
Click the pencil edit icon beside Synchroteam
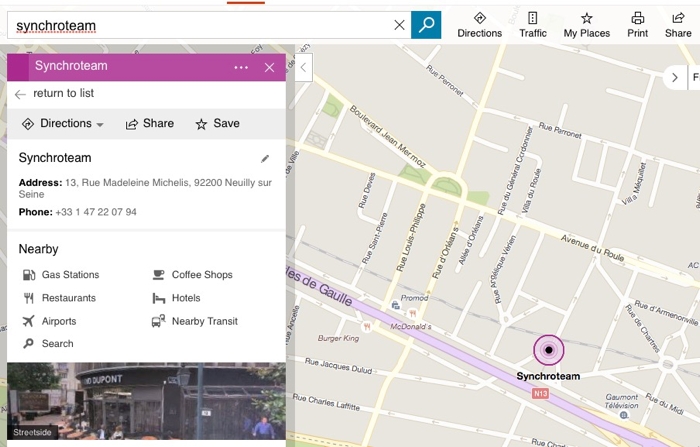pos(265,159)
